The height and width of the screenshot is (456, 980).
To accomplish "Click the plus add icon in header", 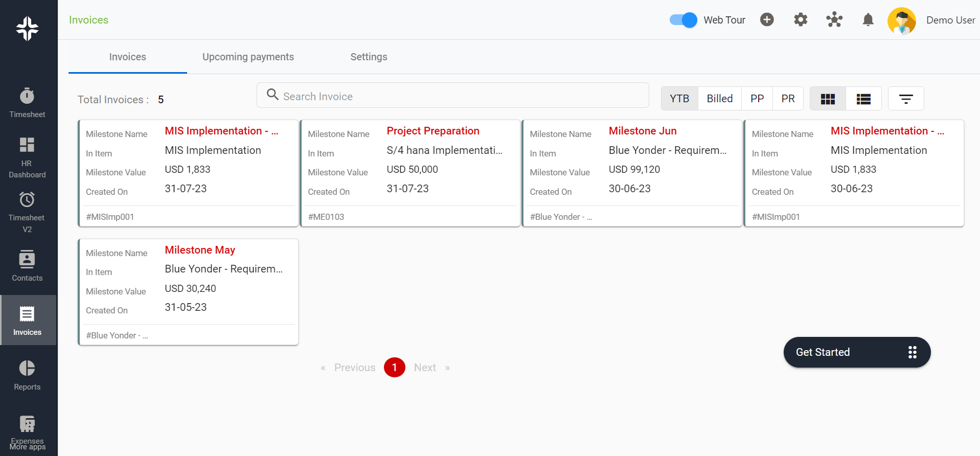I will pyautogui.click(x=766, y=20).
